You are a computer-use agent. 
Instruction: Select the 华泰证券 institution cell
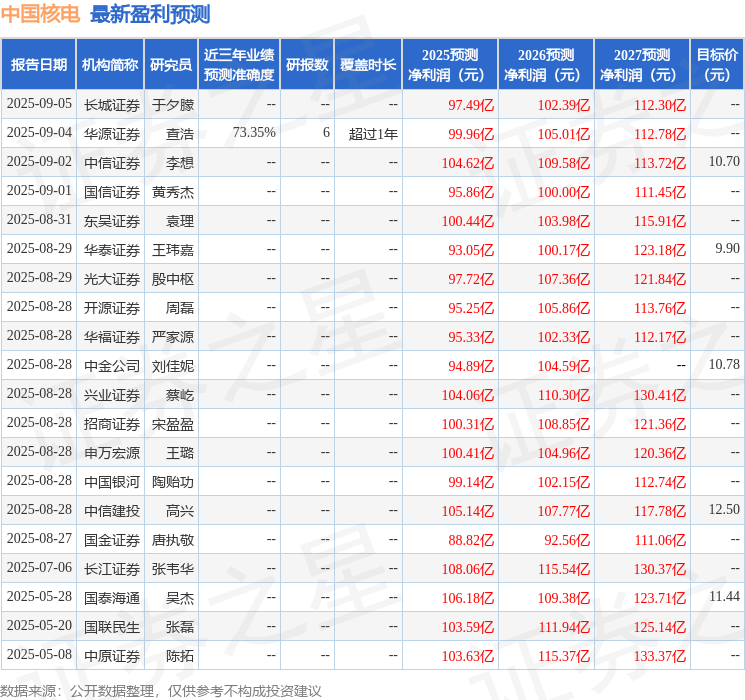pyautogui.click(x=112, y=250)
